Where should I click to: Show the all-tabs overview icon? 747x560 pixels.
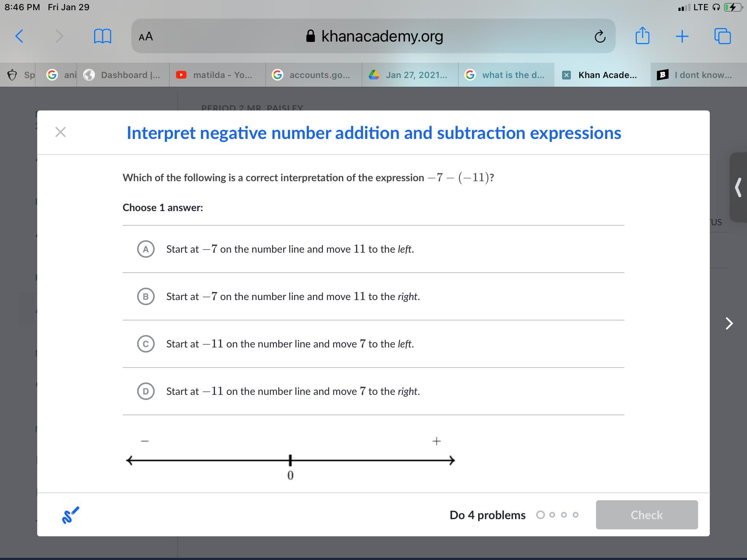point(722,36)
